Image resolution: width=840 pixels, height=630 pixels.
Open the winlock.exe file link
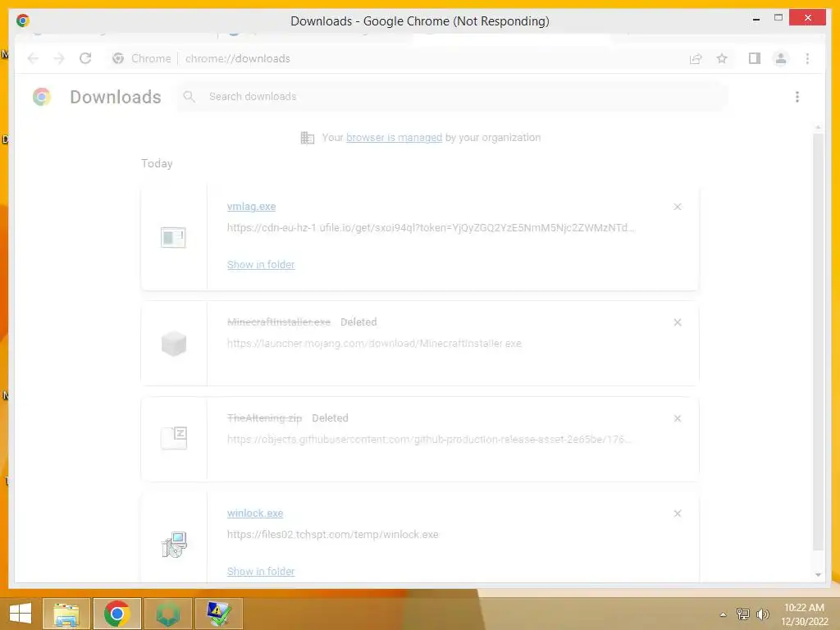coord(255,514)
